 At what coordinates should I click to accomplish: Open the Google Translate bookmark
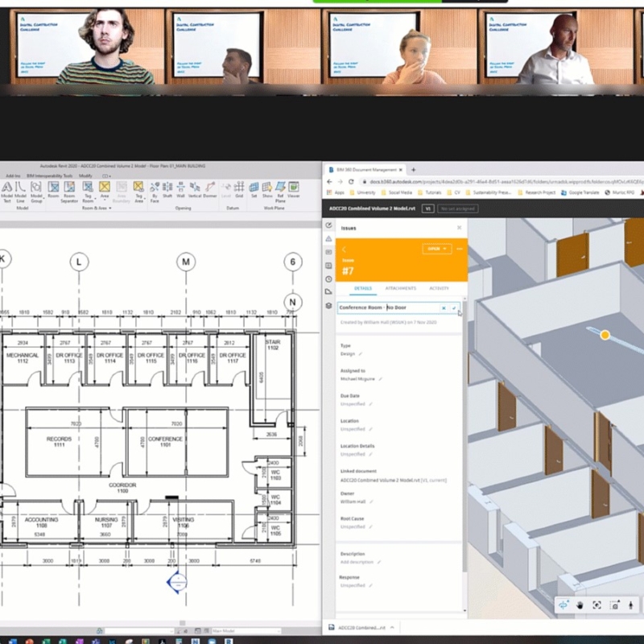point(580,192)
